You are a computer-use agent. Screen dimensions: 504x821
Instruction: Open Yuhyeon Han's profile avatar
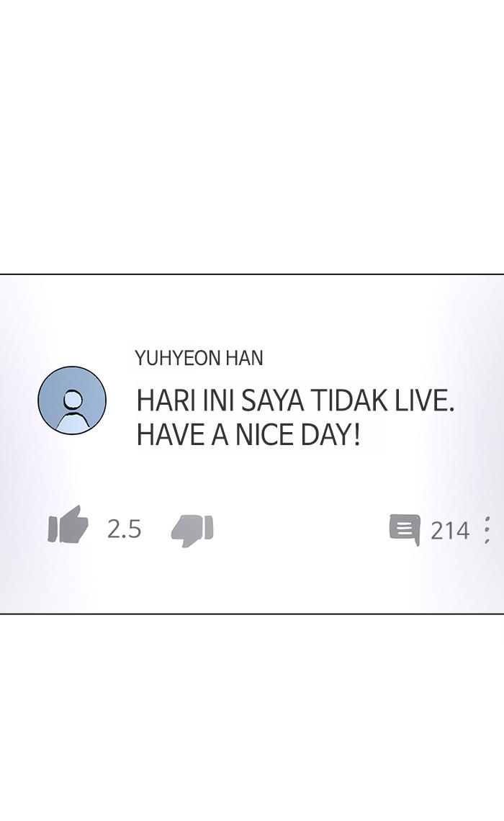click(72, 400)
